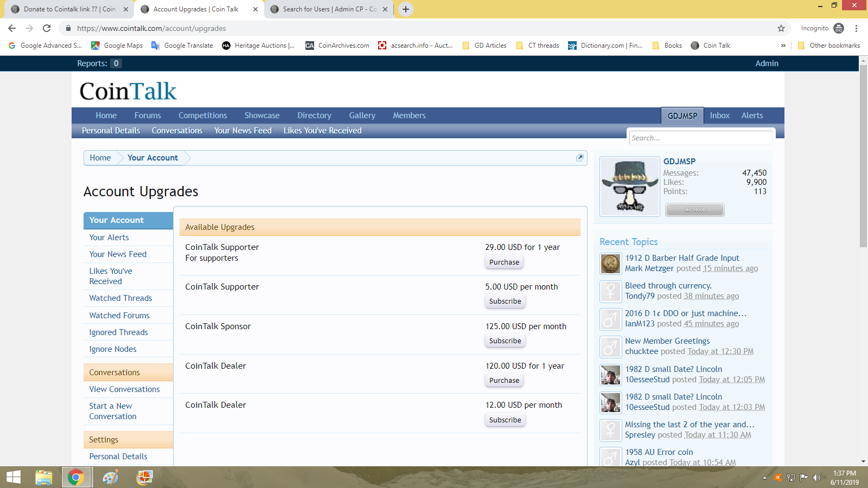The image size is (868, 488).
Task: Click the avatar beside '1912 D Barber Half' topic
Action: [x=610, y=264]
